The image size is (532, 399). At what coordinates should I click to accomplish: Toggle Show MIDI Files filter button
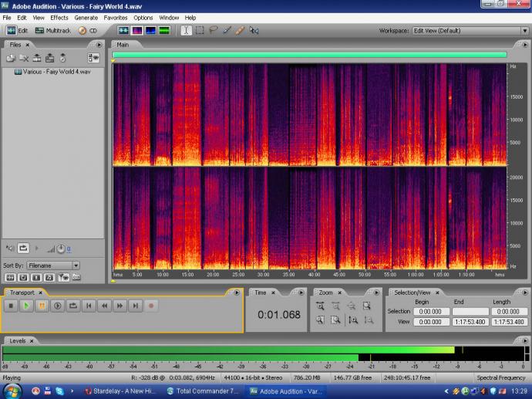tap(49, 277)
